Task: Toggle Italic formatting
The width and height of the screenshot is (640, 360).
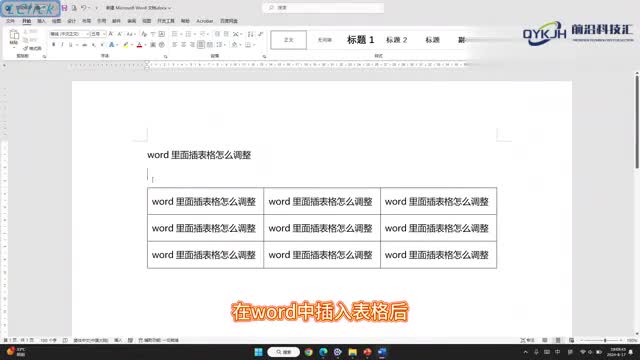Action: [62, 44]
